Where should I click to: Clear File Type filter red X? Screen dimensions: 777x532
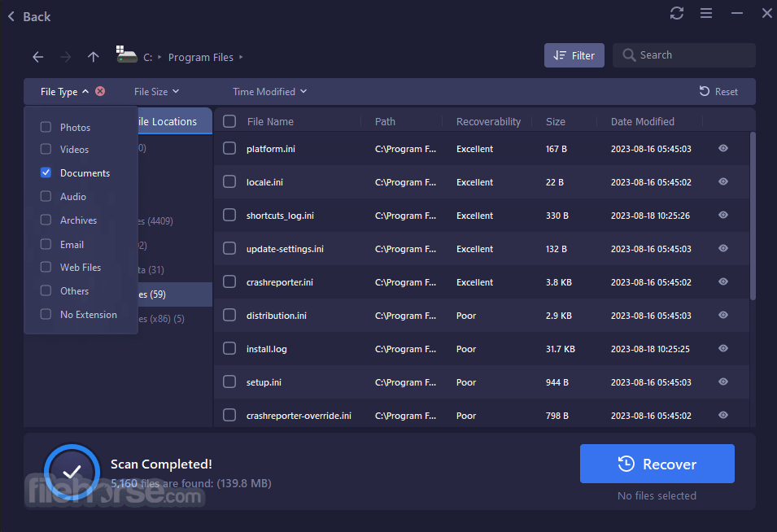point(100,91)
